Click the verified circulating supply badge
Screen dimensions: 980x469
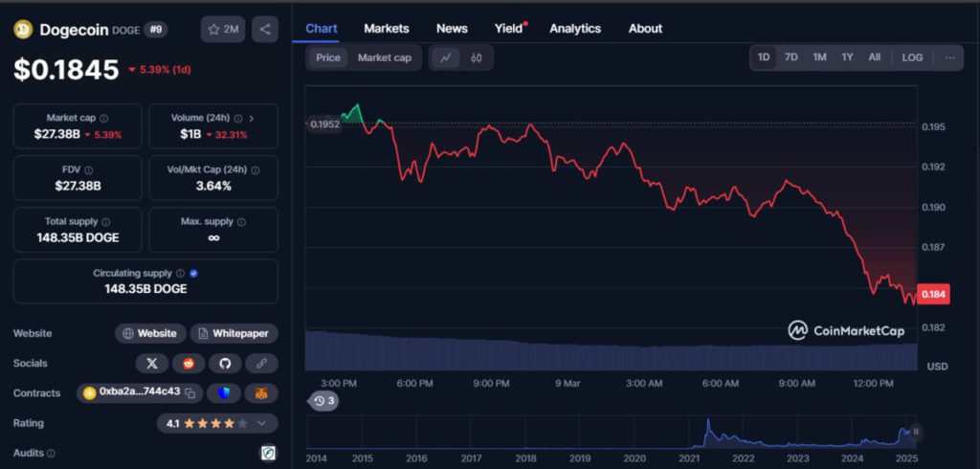point(193,274)
